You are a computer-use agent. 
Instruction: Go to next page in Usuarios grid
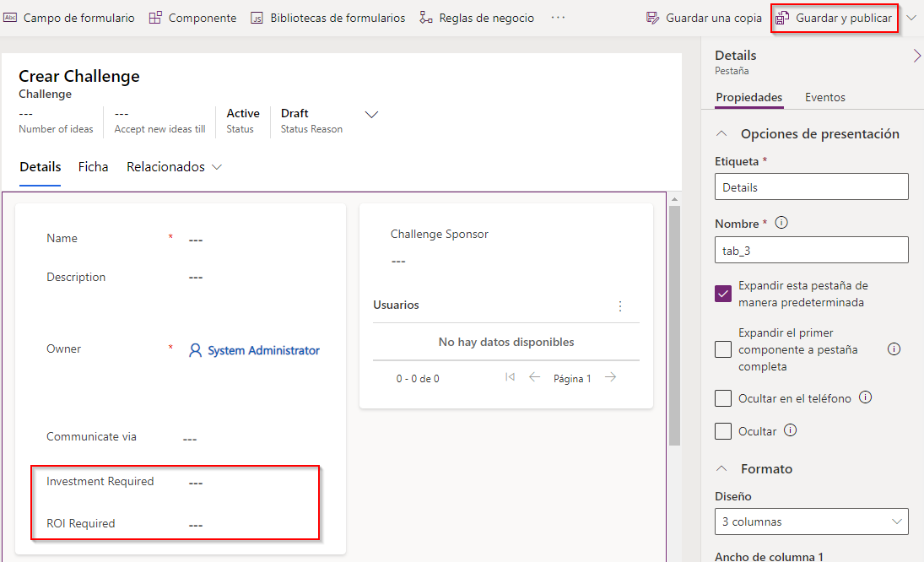[x=610, y=377]
